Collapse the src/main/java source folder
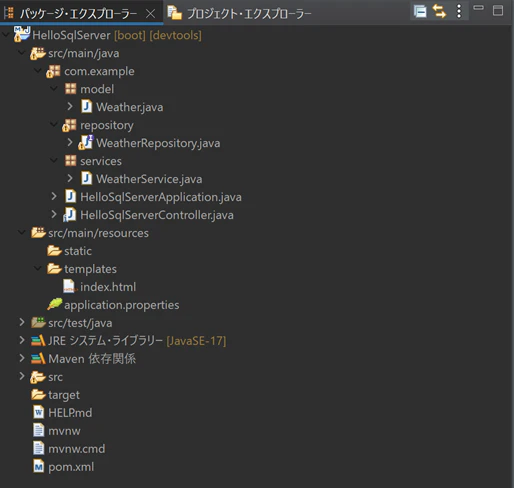The height and width of the screenshot is (488, 514). pos(22,53)
